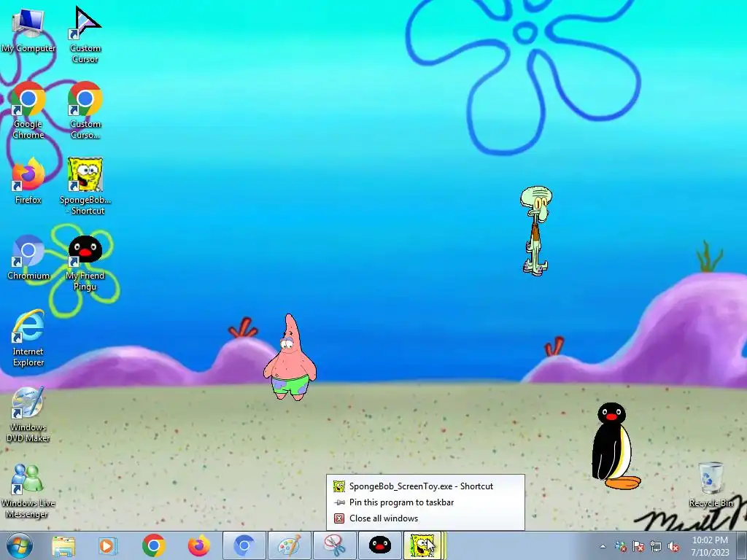Open Firefox from the taskbar
Viewport: 747px width, 560px height.
198,545
